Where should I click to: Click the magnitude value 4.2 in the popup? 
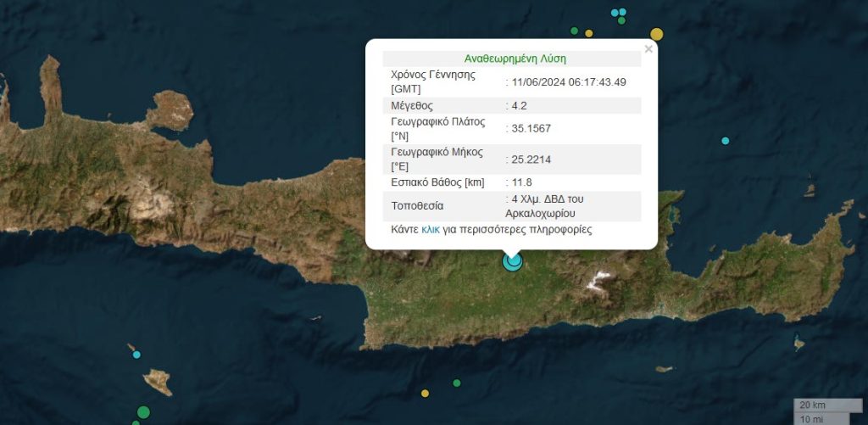[516, 106]
